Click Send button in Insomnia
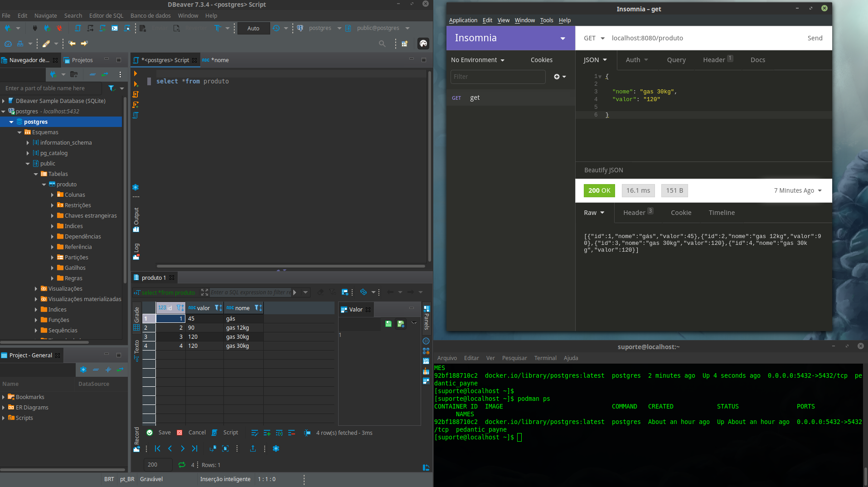Viewport: 868px width, 487px height. click(815, 38)
